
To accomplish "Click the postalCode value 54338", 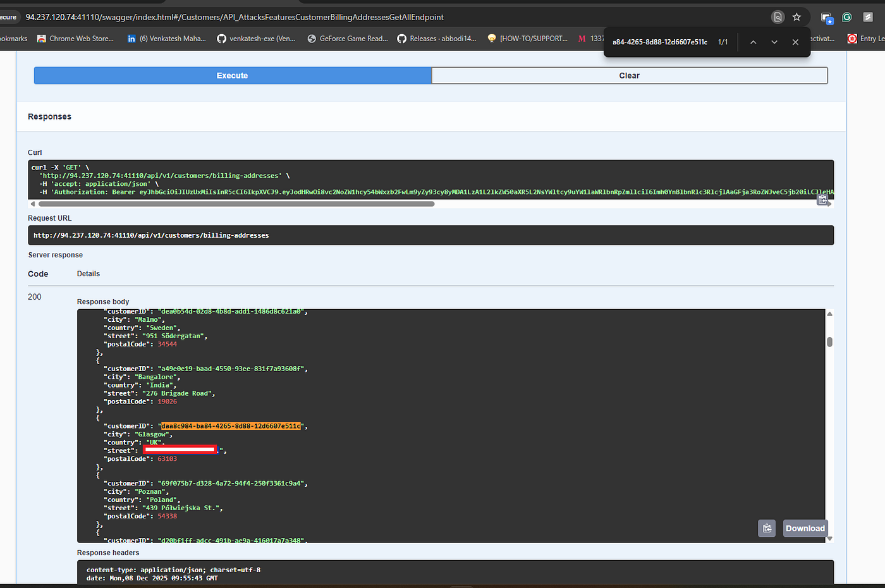I will point(168,516).
